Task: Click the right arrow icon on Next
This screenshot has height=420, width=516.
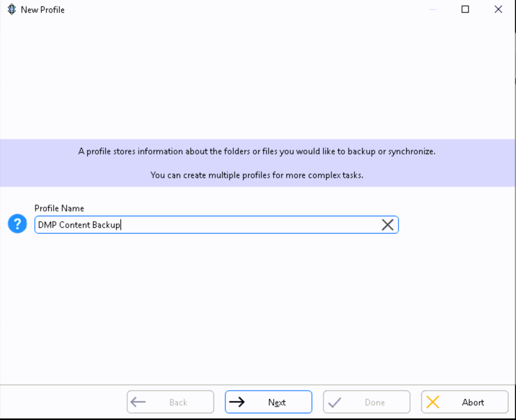Action: point(237,402)
